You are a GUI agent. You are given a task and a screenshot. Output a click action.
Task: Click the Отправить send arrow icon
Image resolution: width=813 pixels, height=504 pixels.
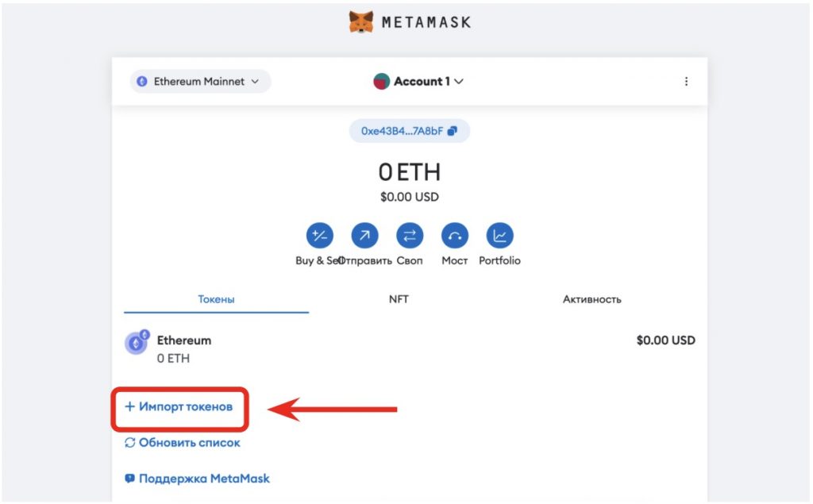[x=364, y=236]
